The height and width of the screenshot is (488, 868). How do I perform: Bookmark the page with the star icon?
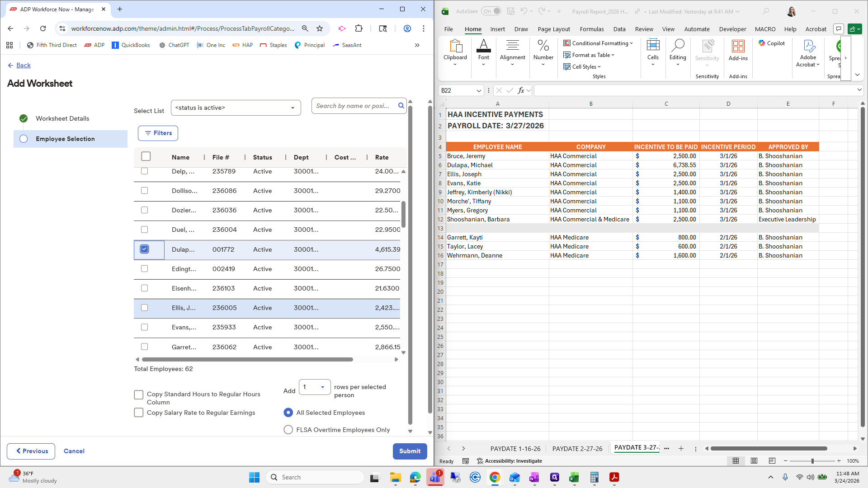click(x=320, y=28)
